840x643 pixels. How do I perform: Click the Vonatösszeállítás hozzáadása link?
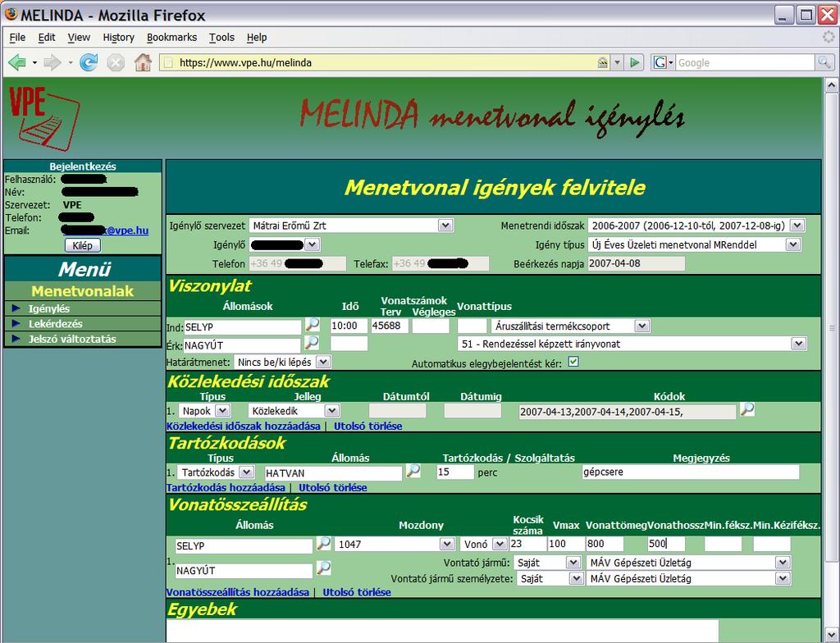pos(238,593)
